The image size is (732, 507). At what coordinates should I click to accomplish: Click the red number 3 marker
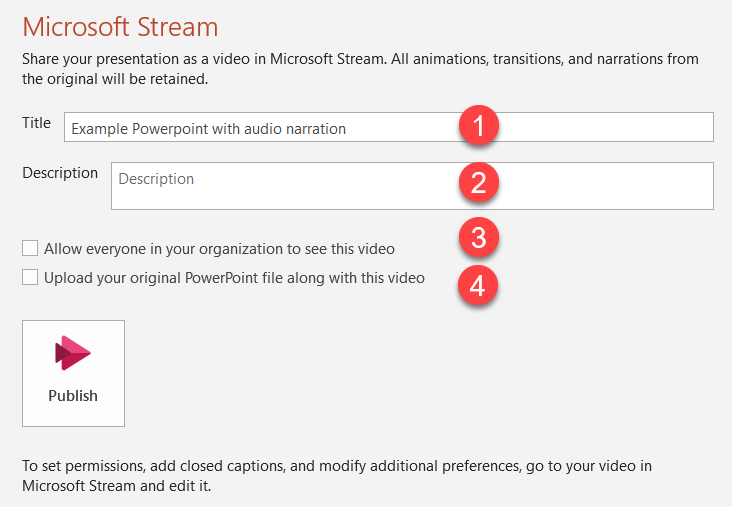(x=479, y=237)
